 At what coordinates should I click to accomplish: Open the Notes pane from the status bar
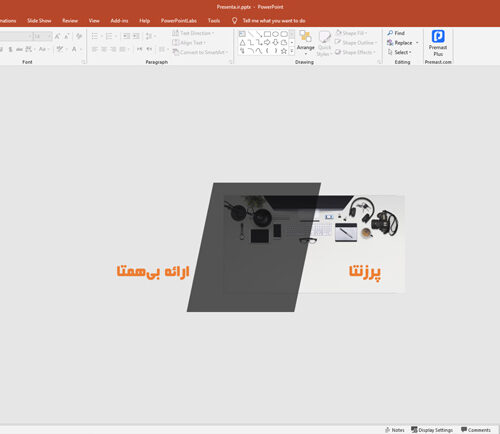click(395, 430)
